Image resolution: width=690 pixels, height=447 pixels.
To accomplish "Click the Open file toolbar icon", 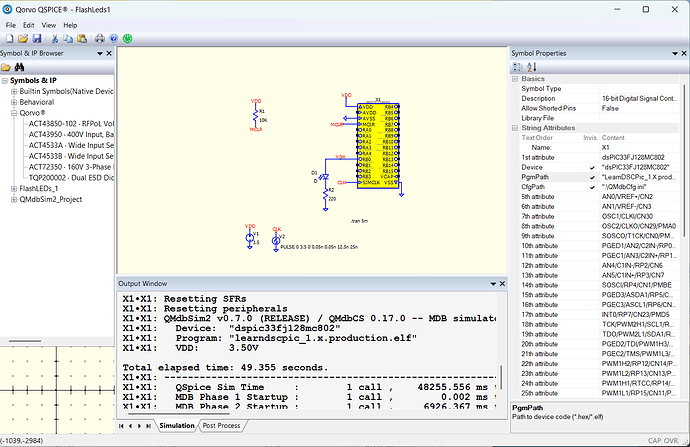I will tap(23, 39).
